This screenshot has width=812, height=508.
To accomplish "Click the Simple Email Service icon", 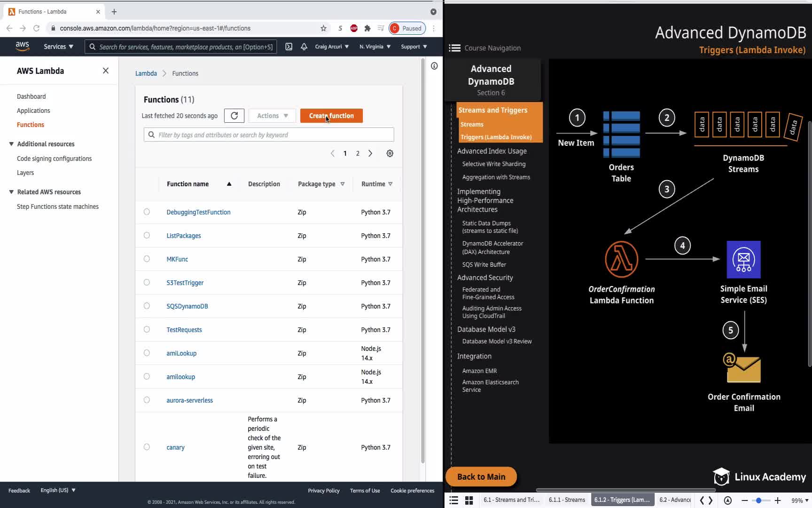I will [x=743, y=260].
